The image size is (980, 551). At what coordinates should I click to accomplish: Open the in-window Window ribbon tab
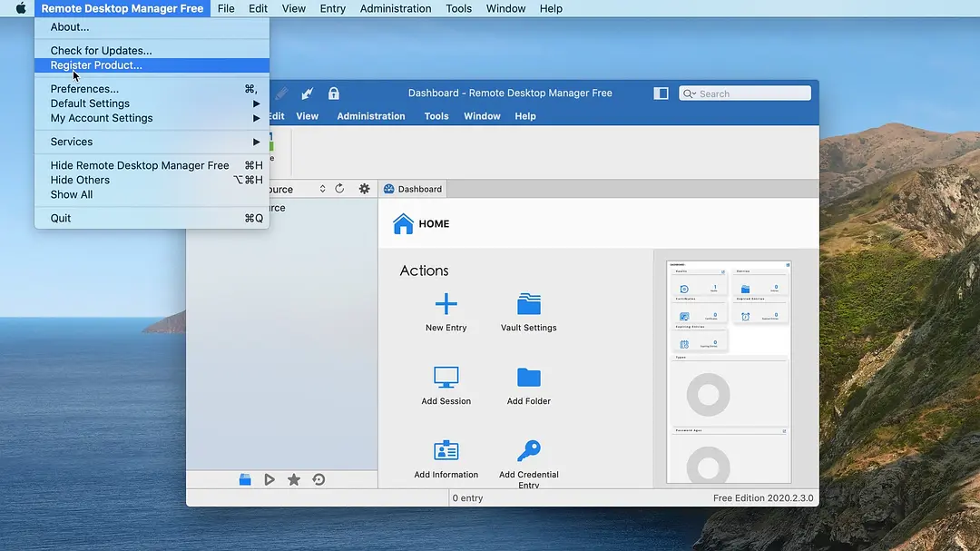pos(482,116)
